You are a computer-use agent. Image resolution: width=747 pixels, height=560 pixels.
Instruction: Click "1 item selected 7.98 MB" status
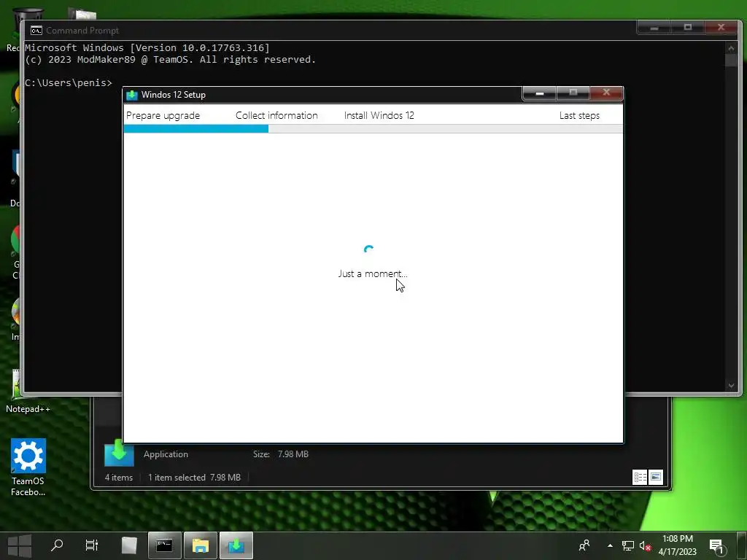tap(194, 477)
